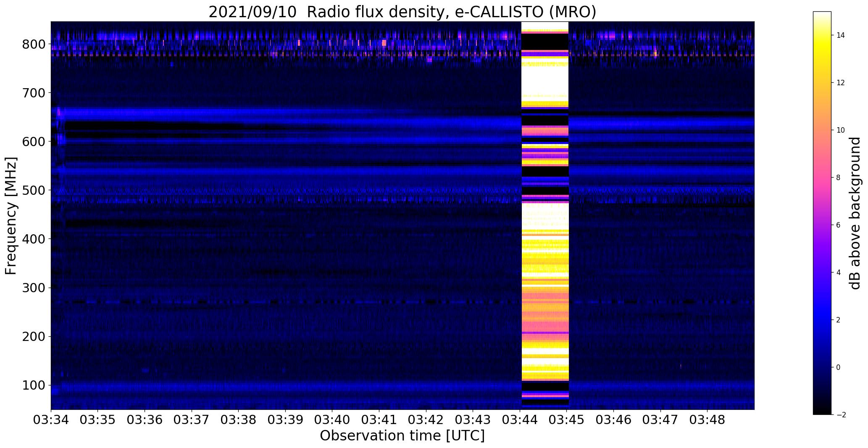Click the 200 frequency tick label
Viewport: 868px width, 448px height.
pos(34,336)
